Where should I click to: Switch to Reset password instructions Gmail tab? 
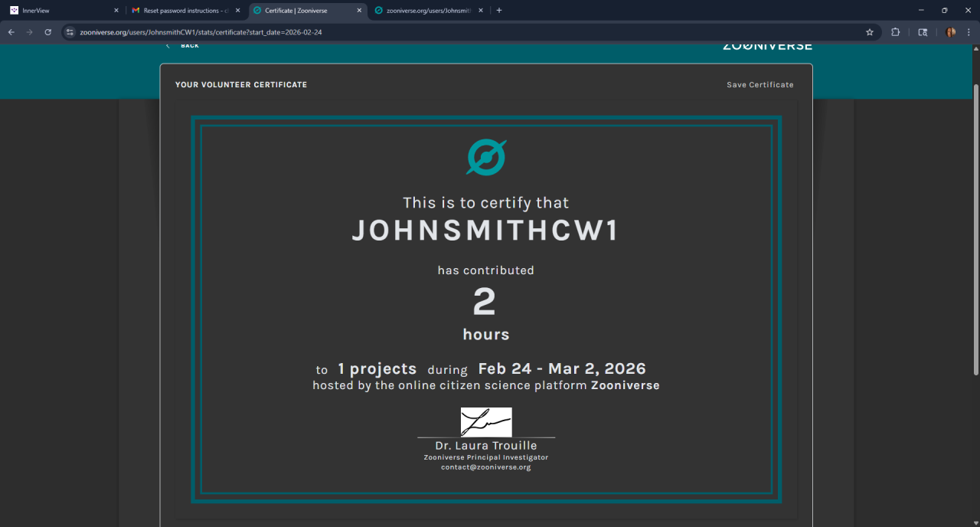(186, 11)
